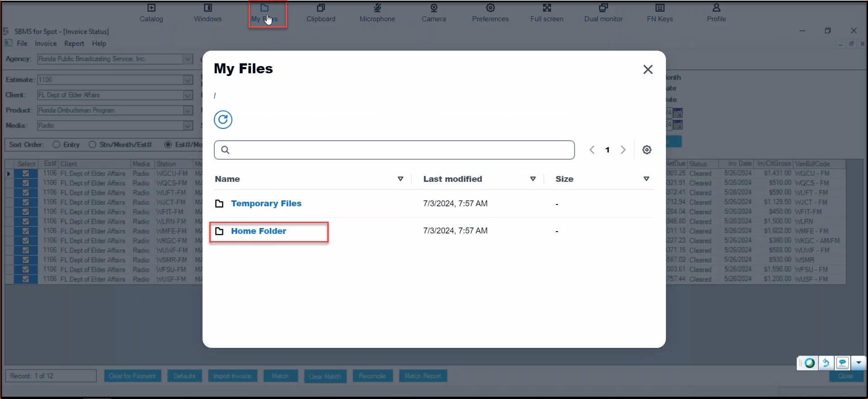Go to previous page of files
This screenshot has width=868, height=399.
(592, 150)
